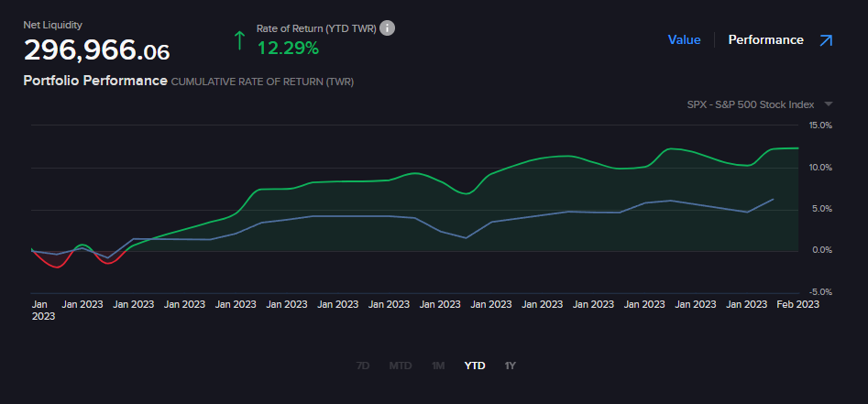Select the YTD range option

click(475, 366)
